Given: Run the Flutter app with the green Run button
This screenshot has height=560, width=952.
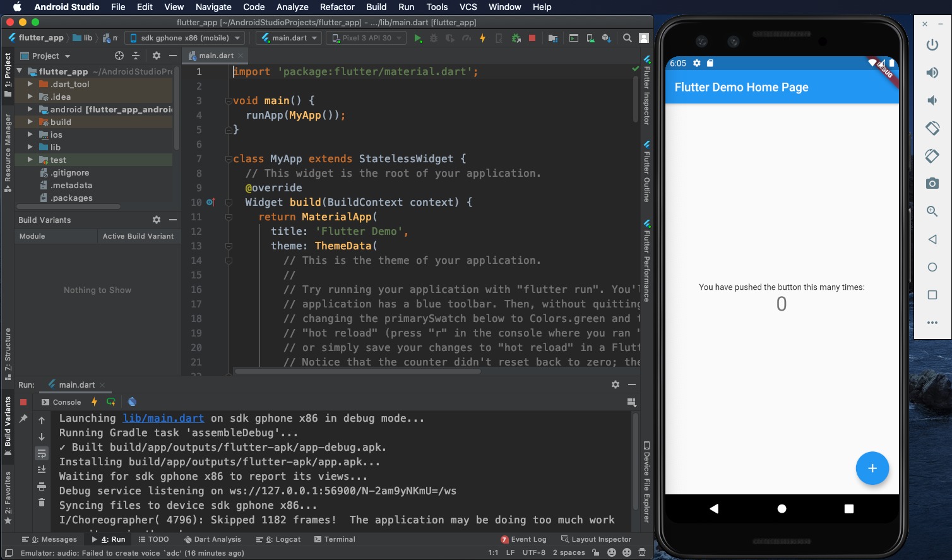Looking at the screenshot, I should coord(418,38).
